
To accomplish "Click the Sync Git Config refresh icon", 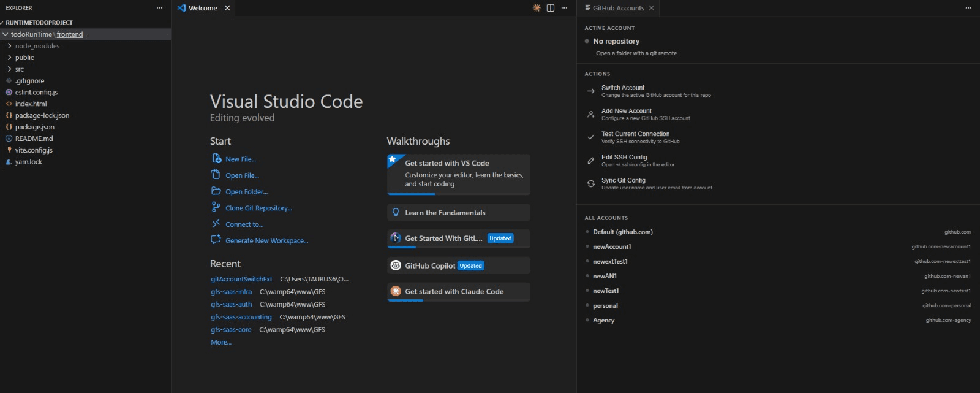I will click(590, 183).
